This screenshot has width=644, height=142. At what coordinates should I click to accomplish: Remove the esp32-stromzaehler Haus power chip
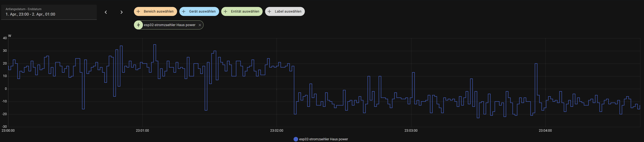click(200, 25)
